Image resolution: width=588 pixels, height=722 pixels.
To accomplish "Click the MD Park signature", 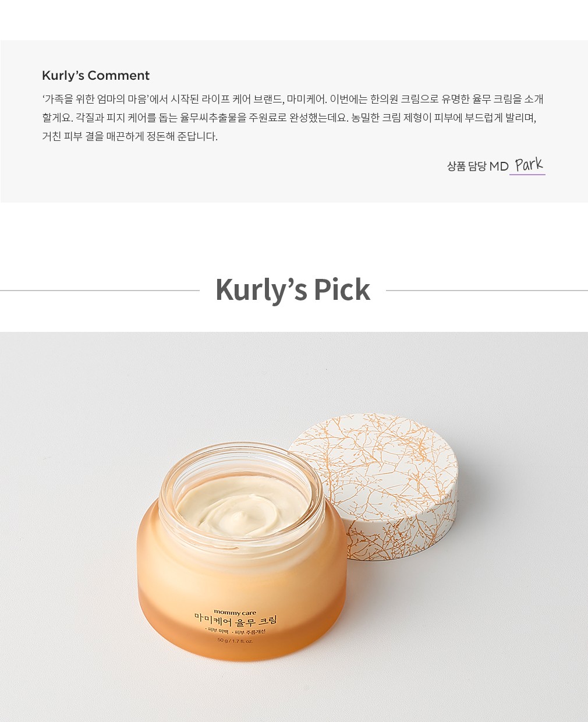I will point(529,164).
